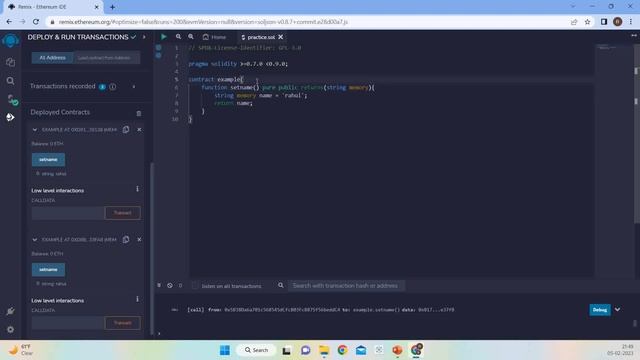
Task: Click the editor vertical scrollbar
Action: (x=636, y=135)
